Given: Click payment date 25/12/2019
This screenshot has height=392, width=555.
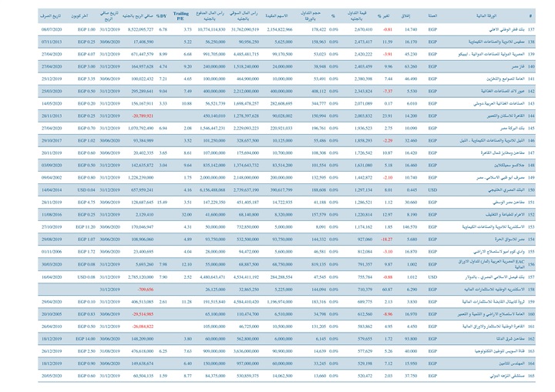Looking at the screenshot, I should pyautogui.click(x=52, y=79).
